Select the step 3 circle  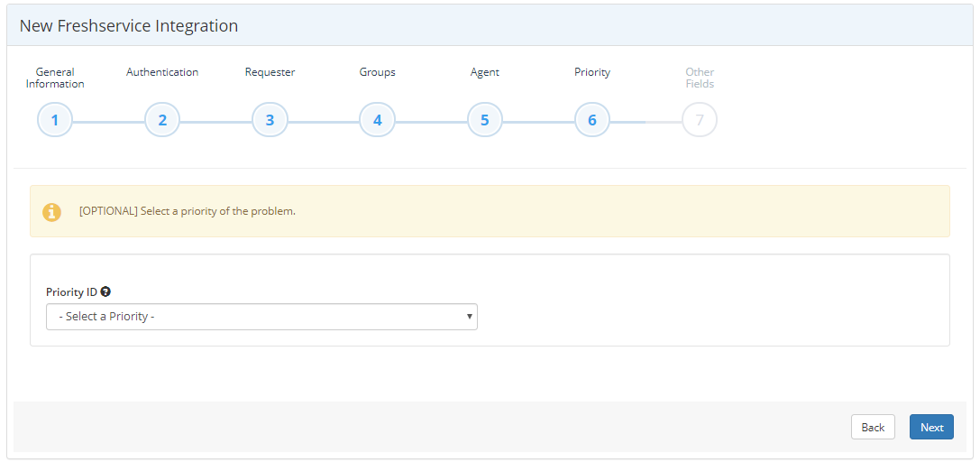pyautogui.click(x=270, y=120)
